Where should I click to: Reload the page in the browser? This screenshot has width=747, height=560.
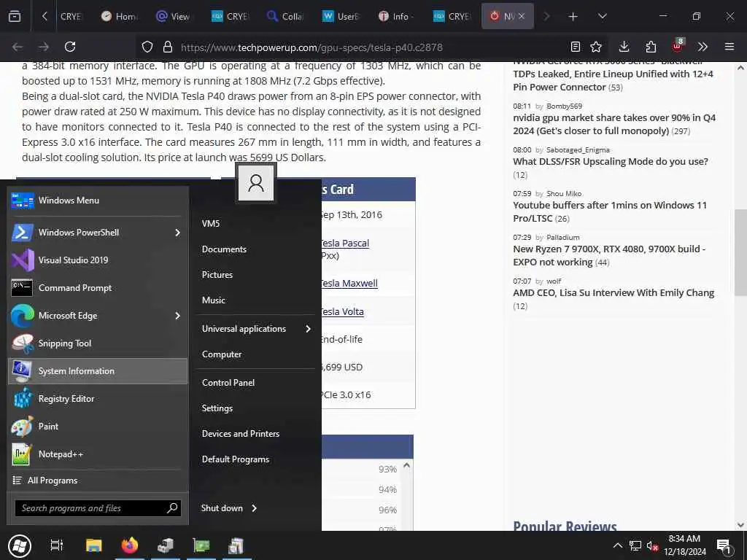(x=70, y=47)
